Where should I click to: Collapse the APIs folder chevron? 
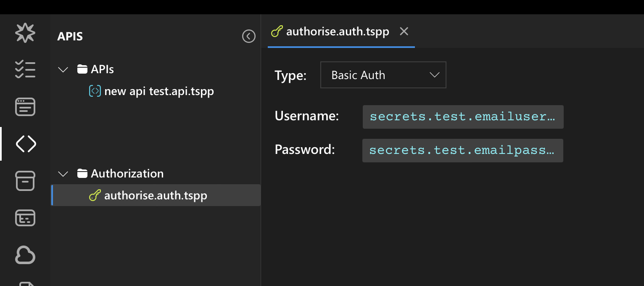(x=63, y=69)
